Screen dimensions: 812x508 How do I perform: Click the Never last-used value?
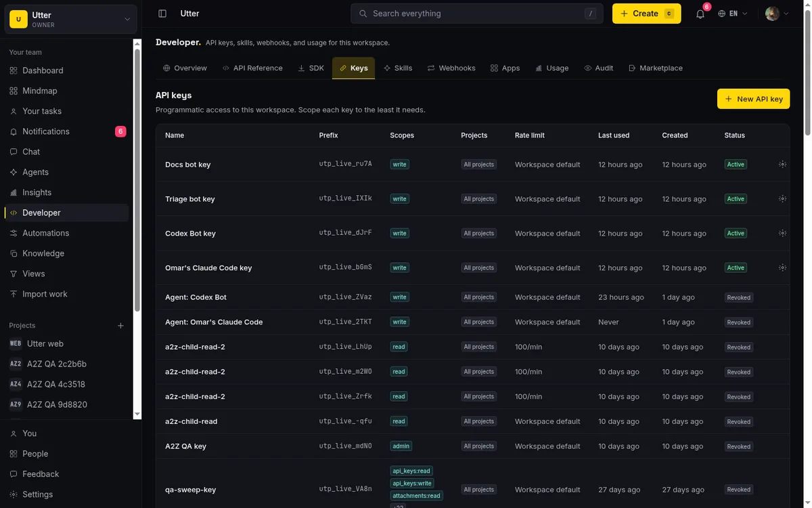(608, 322)
